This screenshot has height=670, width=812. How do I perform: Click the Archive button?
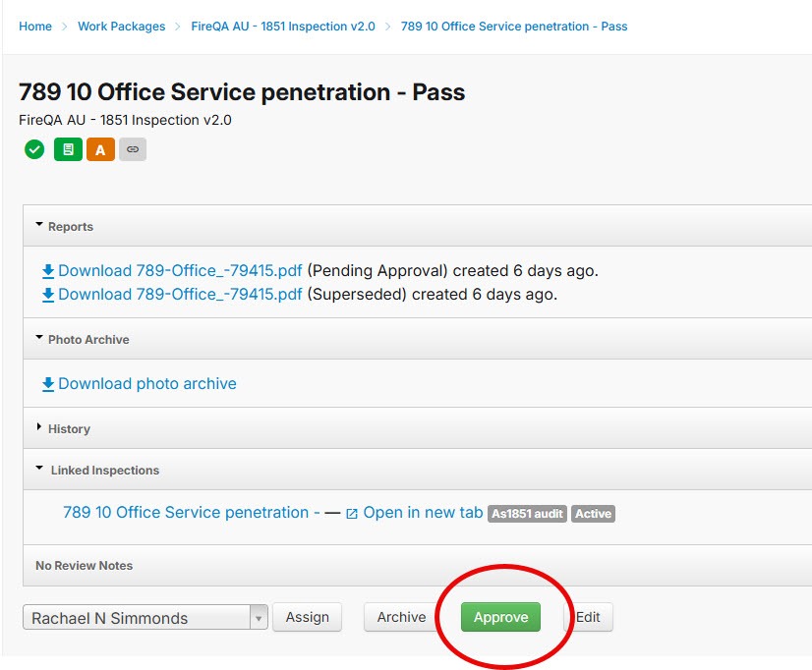[401, 617]
